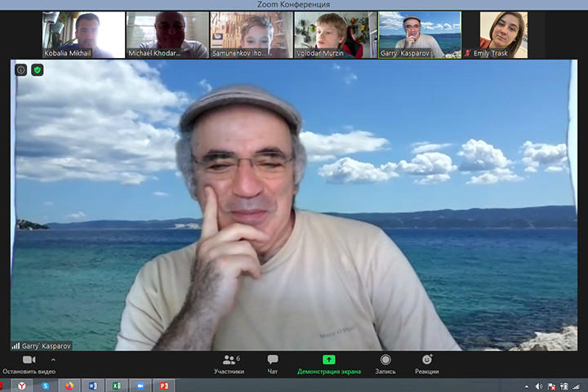Start recording with Запись button
588x392 pixels.
(x=385, y=364)
